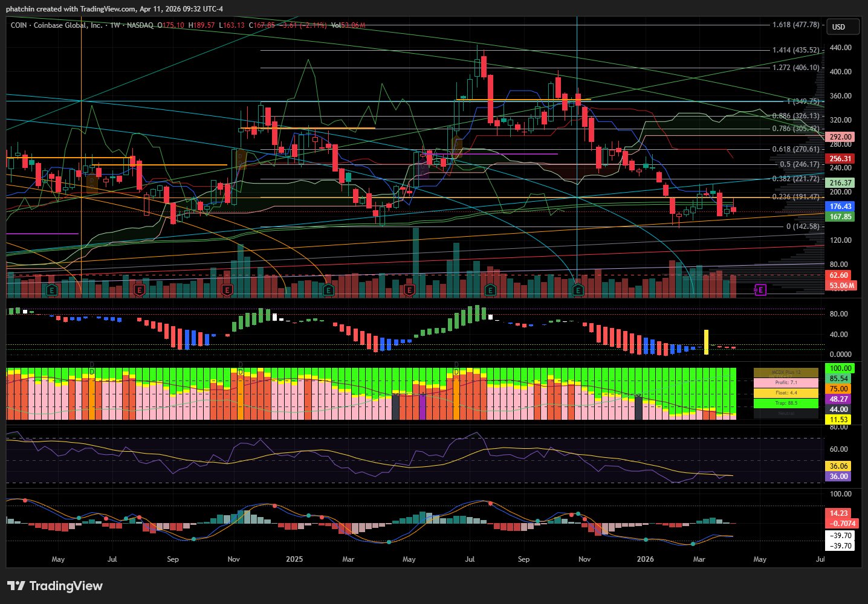868x604 pixels.
Task: Click the earnings E marker after July 2025
Action: coord(490,291)
